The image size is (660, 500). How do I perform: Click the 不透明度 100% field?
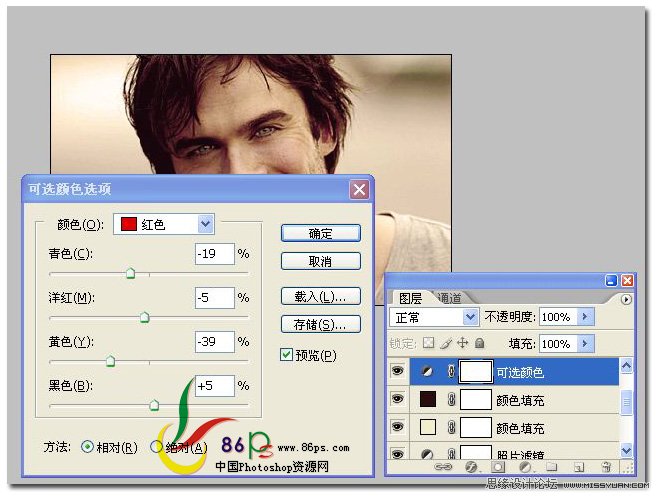point(558,316)
